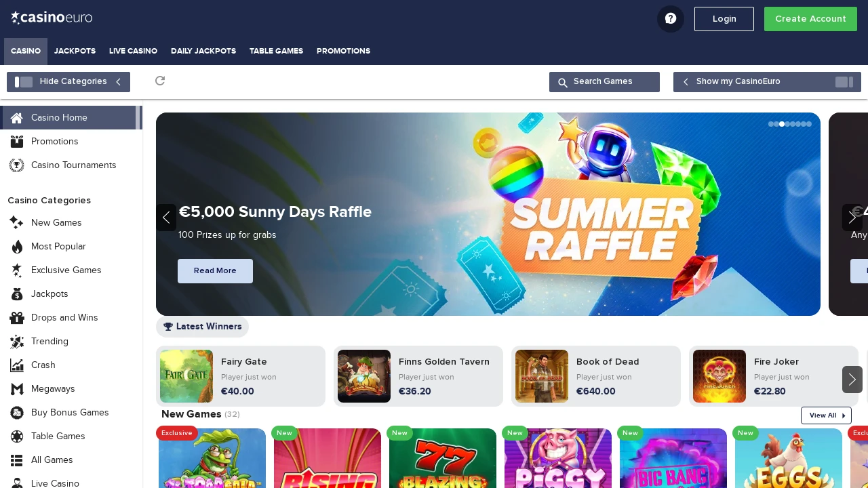
Task: Open the Megaways category icon
Action: (x=17, y=389)
